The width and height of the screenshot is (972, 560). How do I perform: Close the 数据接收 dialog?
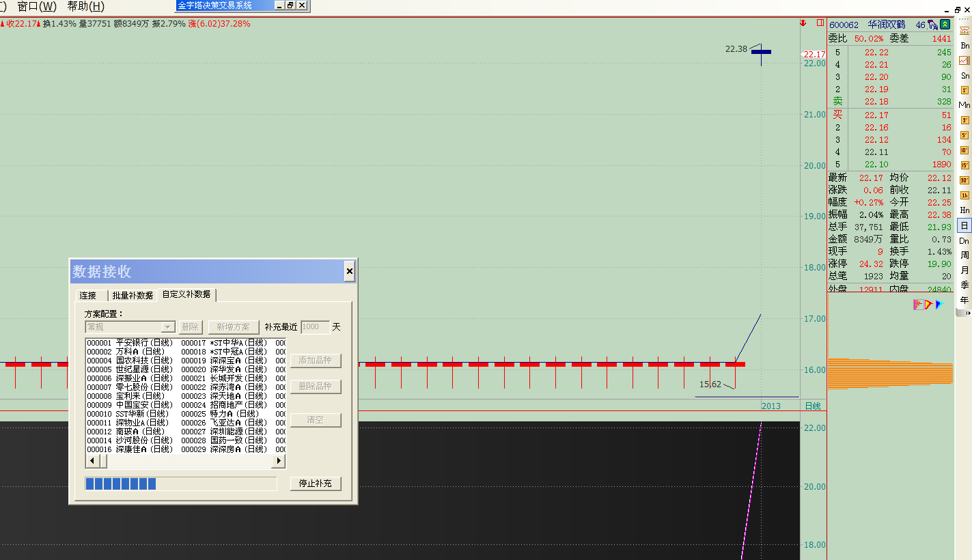[349, 272]
